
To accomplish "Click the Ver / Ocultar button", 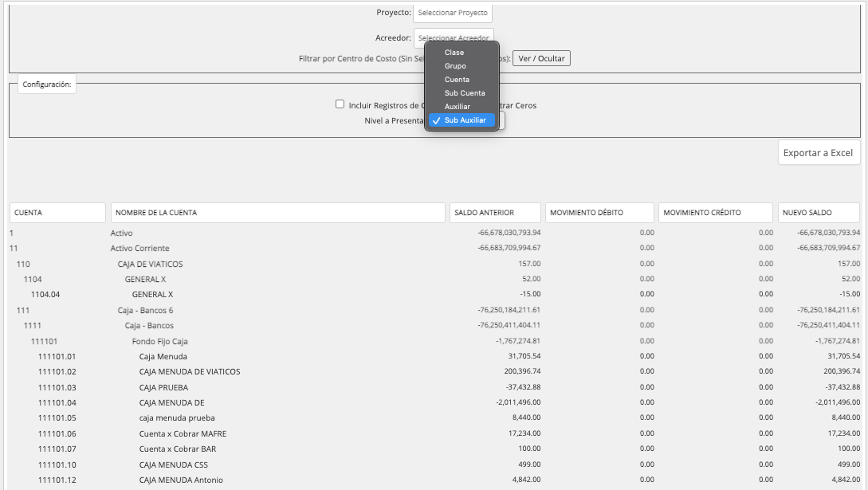I will point(541,59).
